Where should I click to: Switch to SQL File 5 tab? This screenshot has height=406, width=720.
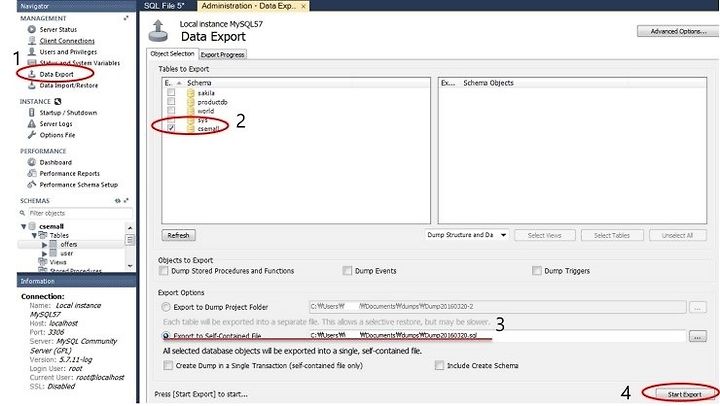[164, 6]
